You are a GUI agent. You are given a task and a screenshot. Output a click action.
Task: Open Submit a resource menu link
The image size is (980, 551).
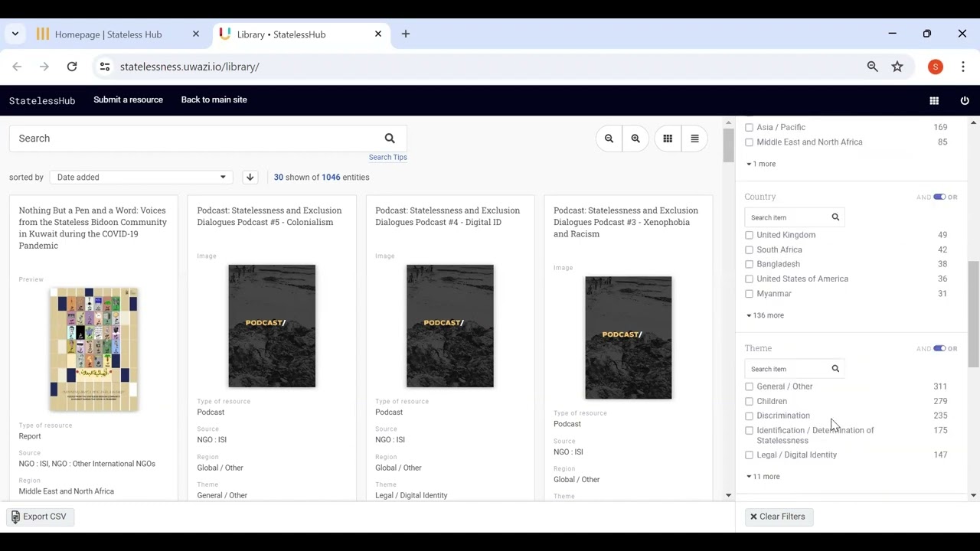coord(128,100)
